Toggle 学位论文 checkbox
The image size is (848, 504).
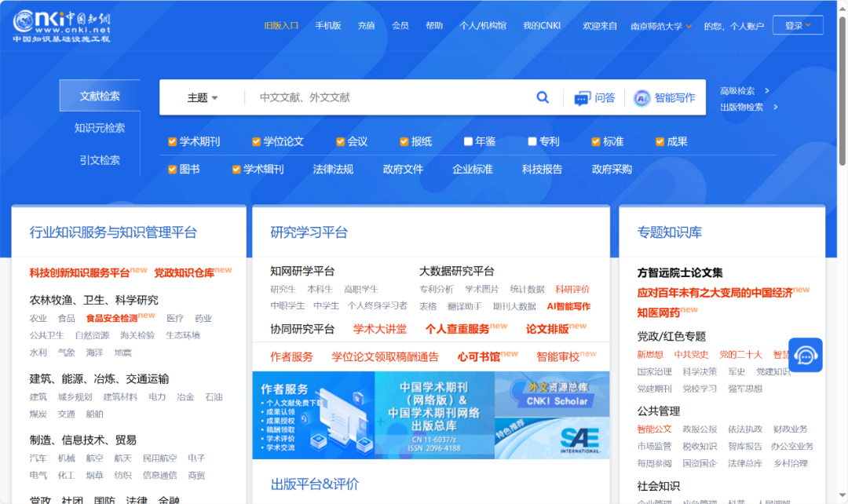point(256,141)
